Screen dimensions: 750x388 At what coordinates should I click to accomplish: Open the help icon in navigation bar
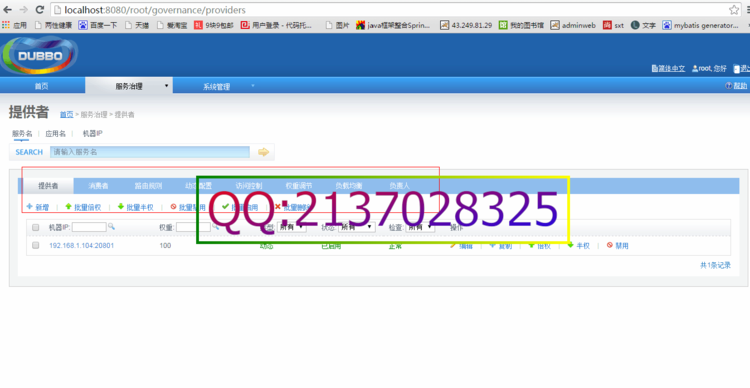click(x=728, y=86)
